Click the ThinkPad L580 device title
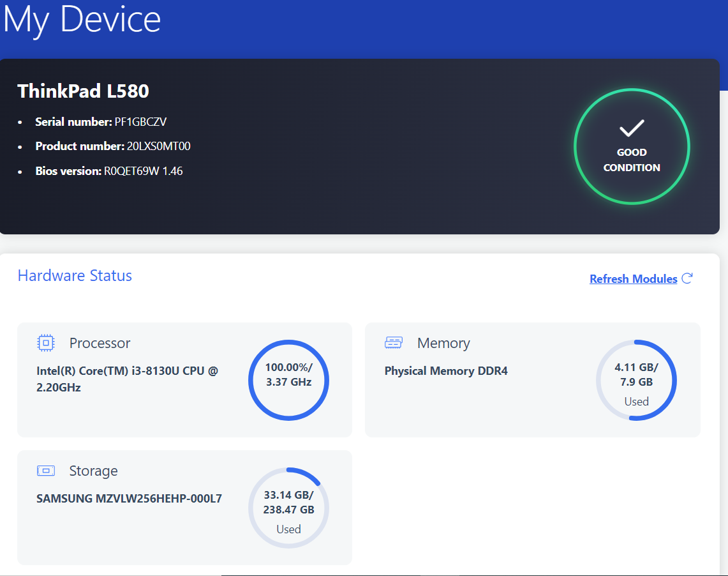The width and height of the screenshot is (728, 576). (83, 91)
